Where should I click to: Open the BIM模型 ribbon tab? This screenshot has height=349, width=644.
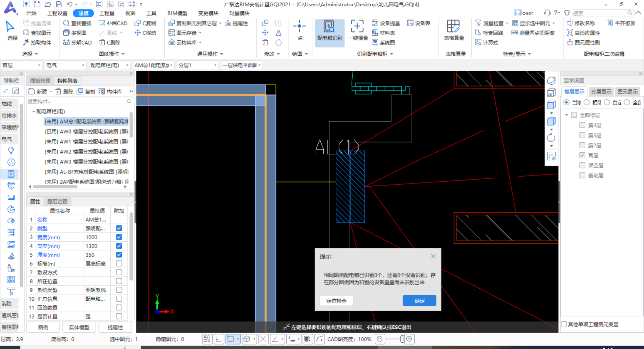(x=177, y=13)
